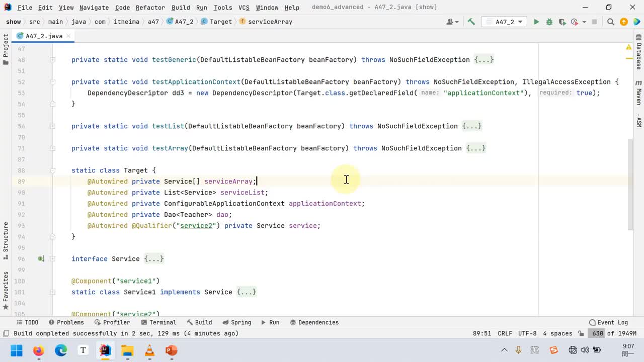This screenshot has height=362, width=644.
Task: Collapse the Target class on line 88
Action: [x=53, y=170]
